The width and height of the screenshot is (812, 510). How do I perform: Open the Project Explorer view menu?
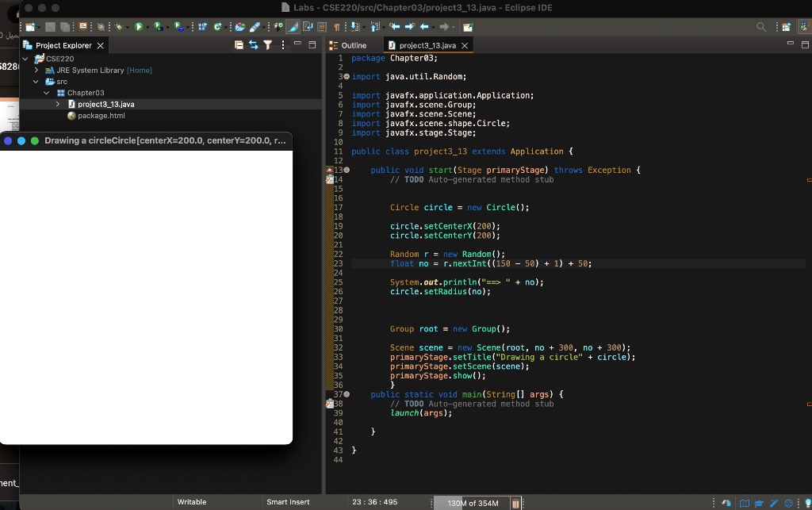282,45
